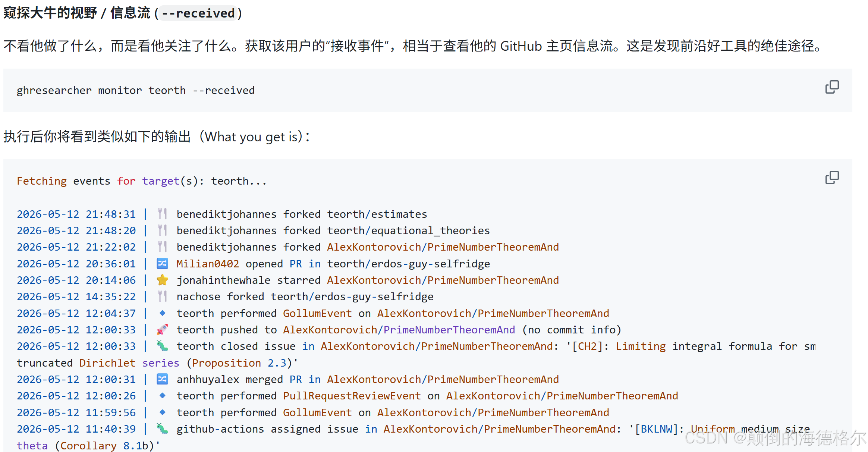Click the star icon next to jonahinthewhale
The height and width of the screenshot is (452, 868).
[162, 280]
